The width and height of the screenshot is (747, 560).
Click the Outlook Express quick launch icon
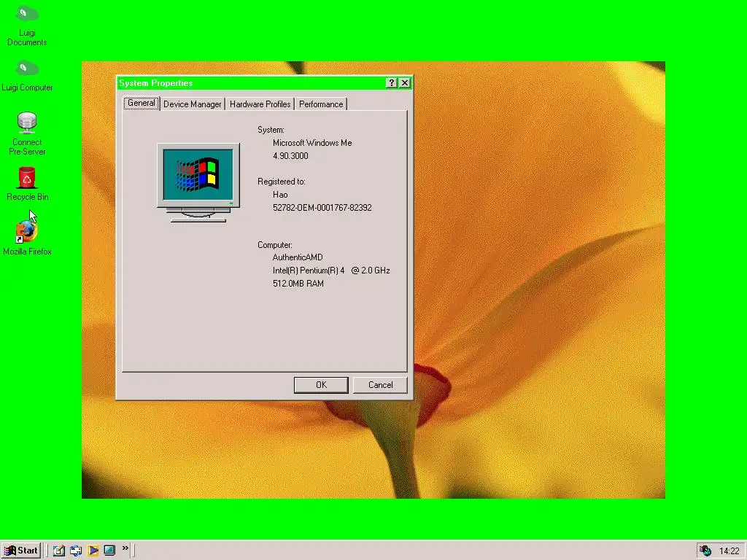pos(76,551)
